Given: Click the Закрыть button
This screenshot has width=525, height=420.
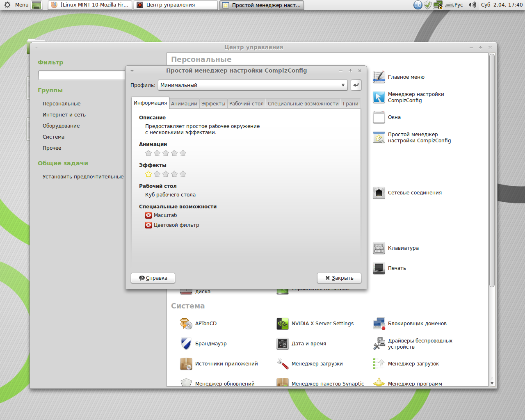Looking at the screenshot, I should 339,278.
